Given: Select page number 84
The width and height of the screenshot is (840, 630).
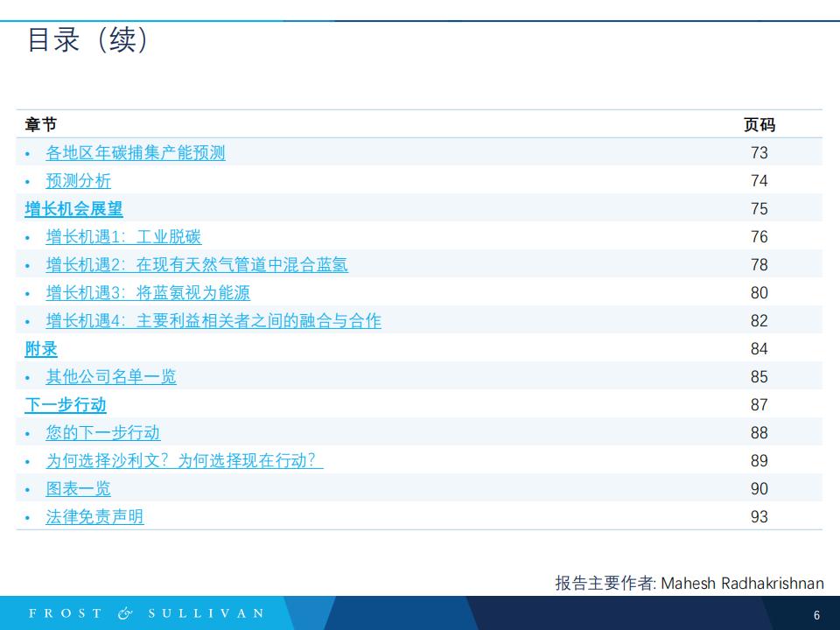Looking at the screenshot, I should click(x=759, y=349).
